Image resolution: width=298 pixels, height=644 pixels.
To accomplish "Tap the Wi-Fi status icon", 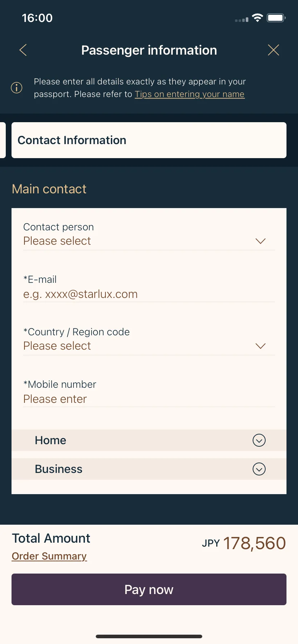I will [257, 18].
